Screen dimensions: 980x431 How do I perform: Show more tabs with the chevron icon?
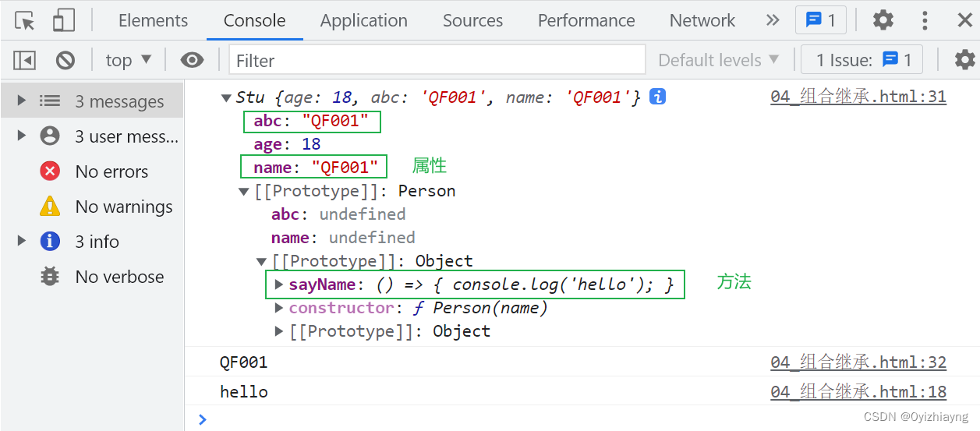click(772, 20)
